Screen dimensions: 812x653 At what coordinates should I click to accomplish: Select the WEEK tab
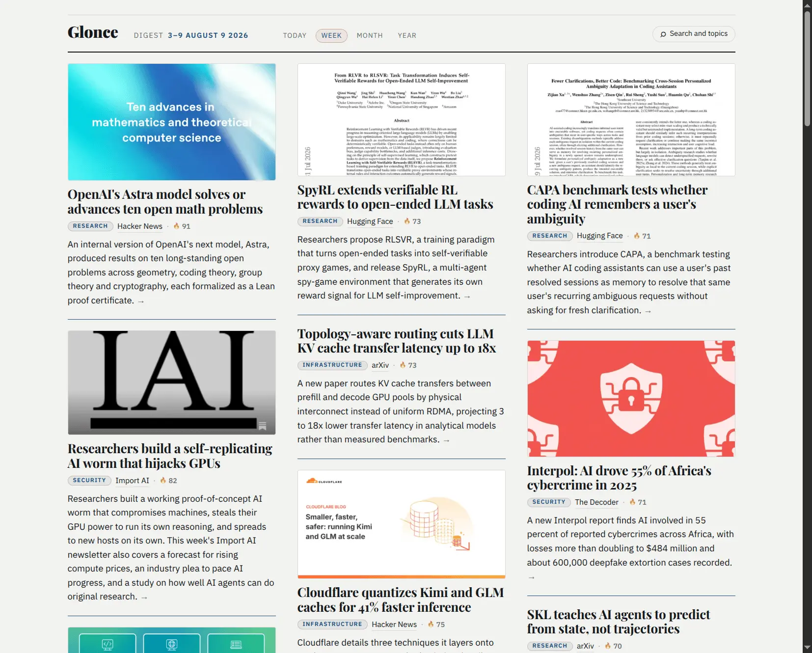[x=331, y=35]
